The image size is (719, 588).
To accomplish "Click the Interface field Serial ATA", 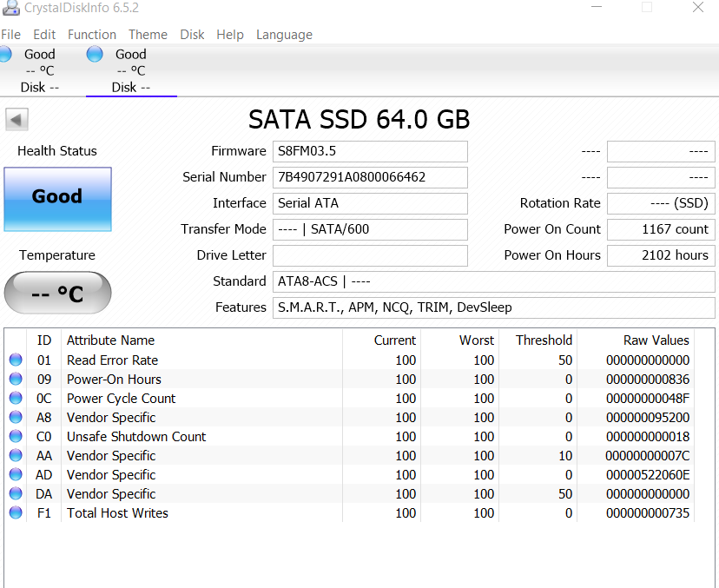I will coord(370,203).
